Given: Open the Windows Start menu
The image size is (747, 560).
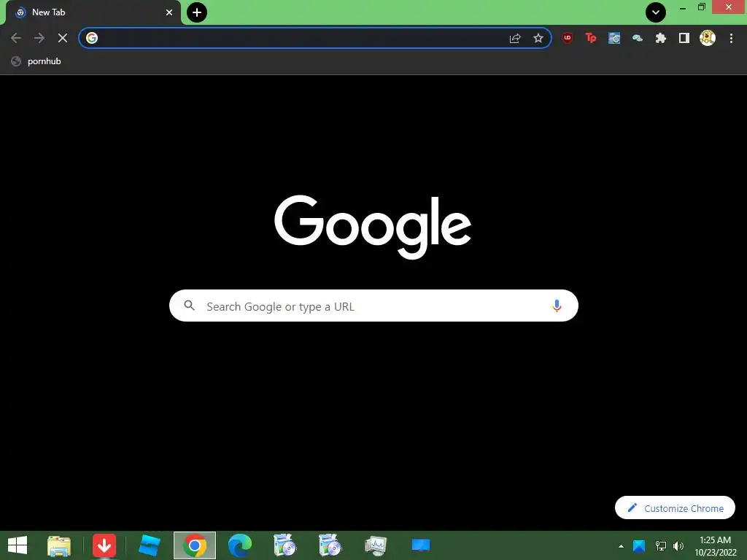Looking at the screenshot, I should coord(18,545).
